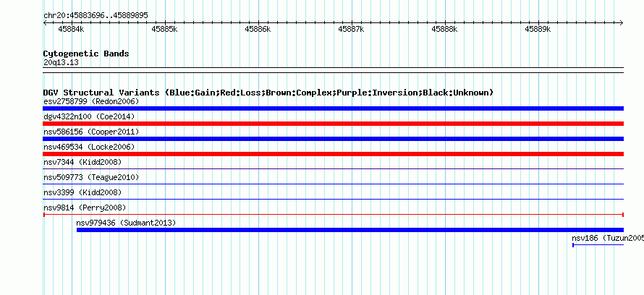Select the nsv469534 red loss bar
Viewport: 644px width, 295px height.
333,154
